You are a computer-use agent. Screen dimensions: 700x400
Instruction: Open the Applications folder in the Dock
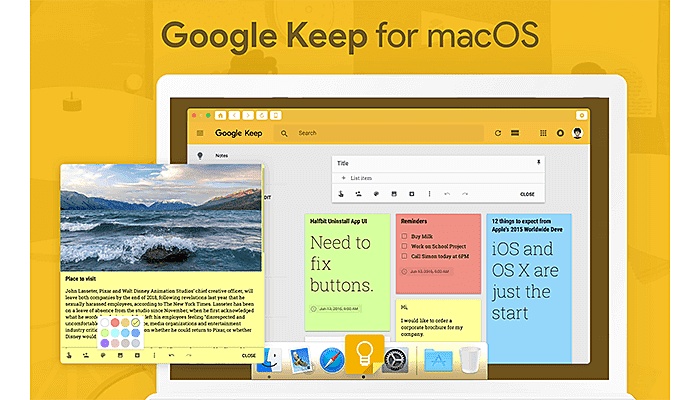click(x=438, y=361)
